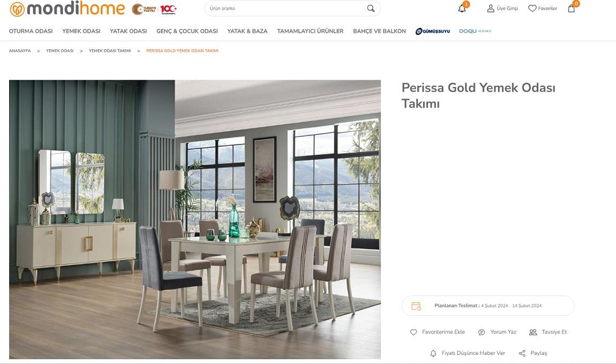Screen dimensions: 616x364
Task: Open the shopping bag cart icon
Action: coord(571,8)
